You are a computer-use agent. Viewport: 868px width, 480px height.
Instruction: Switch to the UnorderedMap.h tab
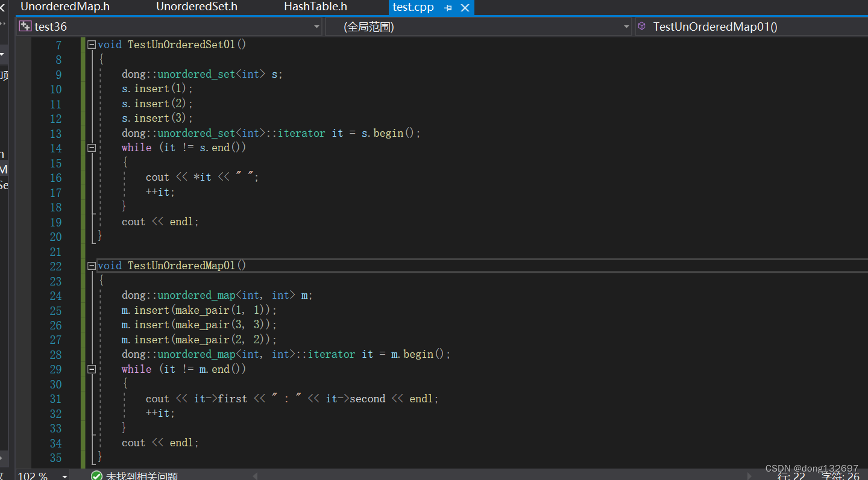click(65, 7)
